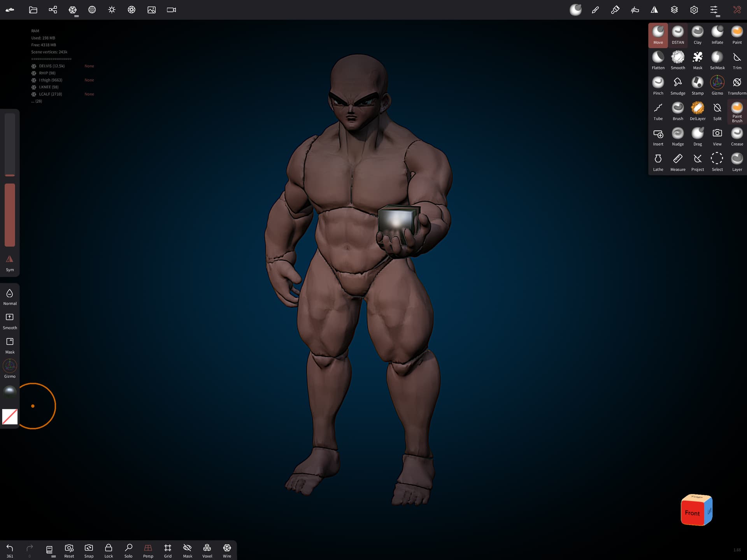The image size is (747, 560).
Task: Click the Undo button
Action: [x=10, y=550]
